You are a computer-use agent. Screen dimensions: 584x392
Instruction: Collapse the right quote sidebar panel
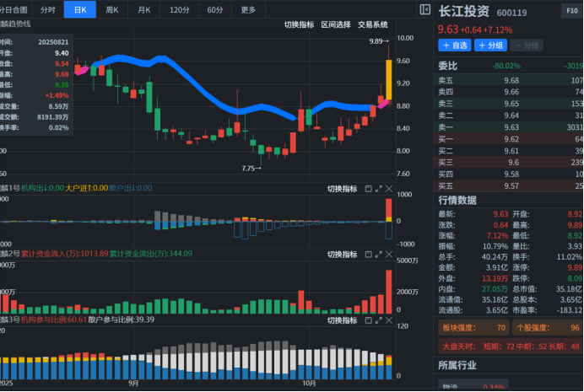coord(425,10)
